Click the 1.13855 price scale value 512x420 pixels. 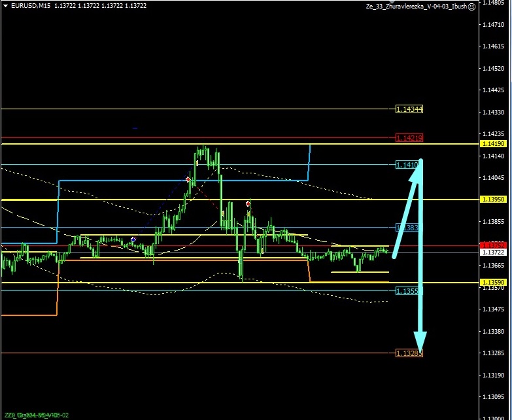493,222
